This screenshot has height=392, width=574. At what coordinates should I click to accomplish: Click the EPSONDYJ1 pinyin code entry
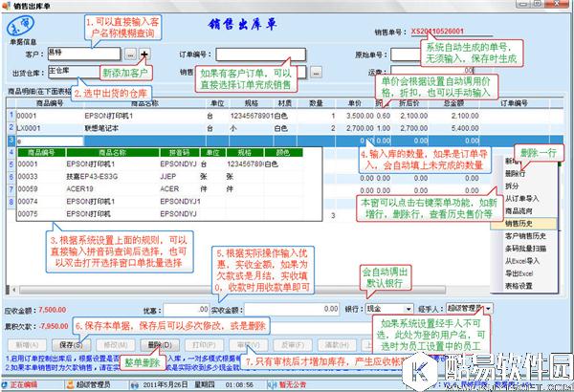pyautogui.click(x=180, y=202)
